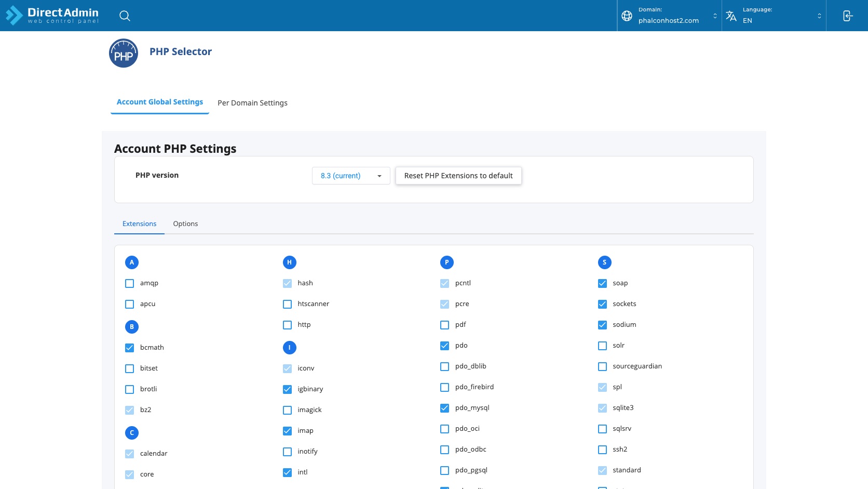Click the pcre extension checkbox
The height and width of the screenshot is (489, 868).
[x=445, y=305]
